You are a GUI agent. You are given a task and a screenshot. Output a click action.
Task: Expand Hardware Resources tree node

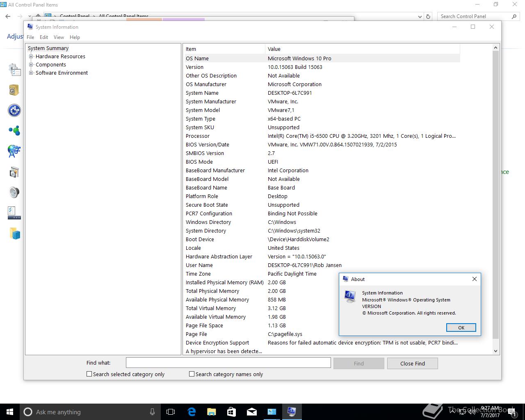tap(31, 56)
